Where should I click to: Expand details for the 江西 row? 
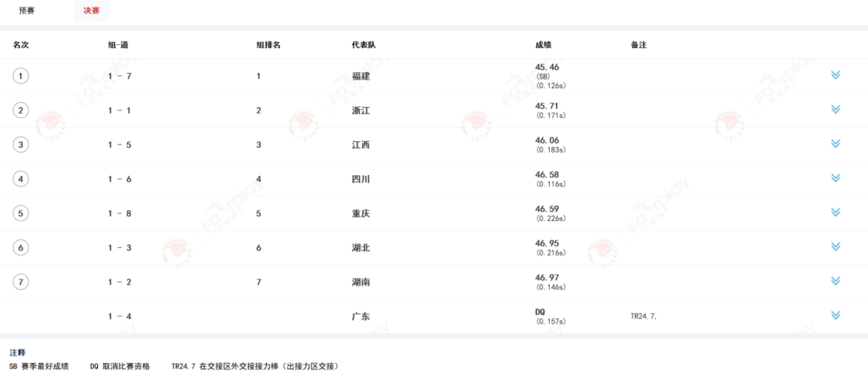pos(835,143)
